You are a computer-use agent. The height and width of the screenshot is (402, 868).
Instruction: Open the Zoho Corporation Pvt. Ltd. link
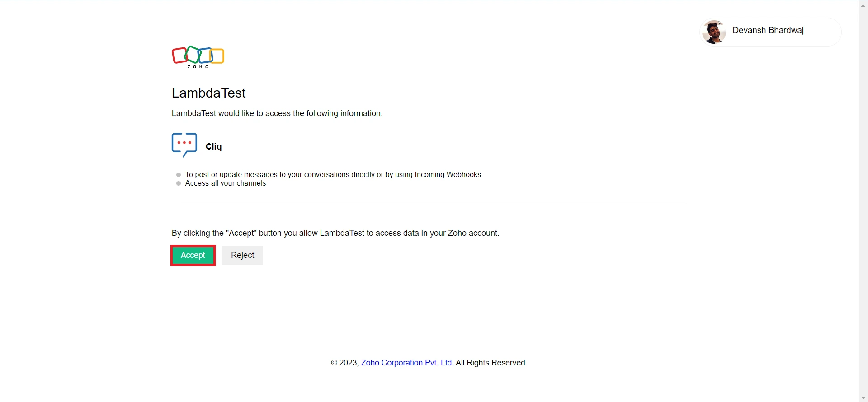[x=406, y=363]
